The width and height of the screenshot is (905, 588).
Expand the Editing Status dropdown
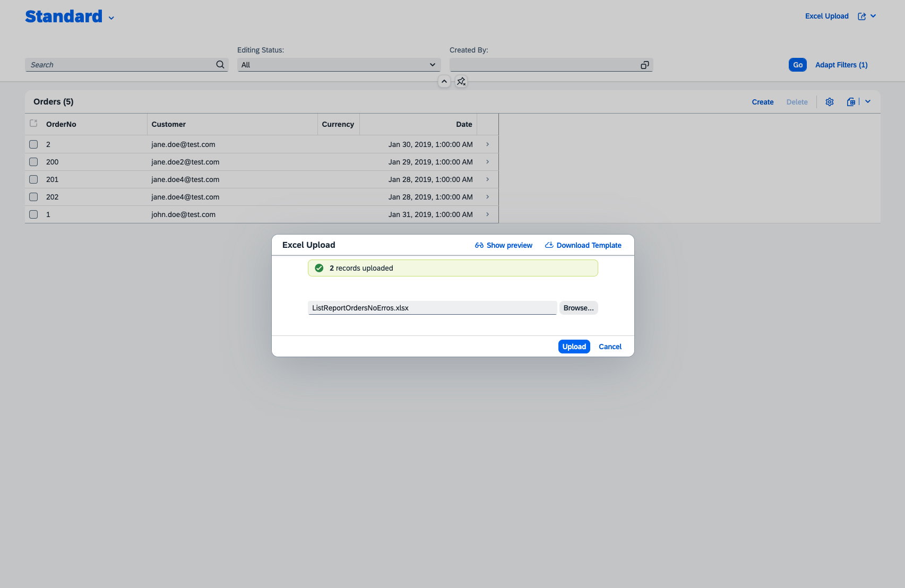tap(433, 65)
